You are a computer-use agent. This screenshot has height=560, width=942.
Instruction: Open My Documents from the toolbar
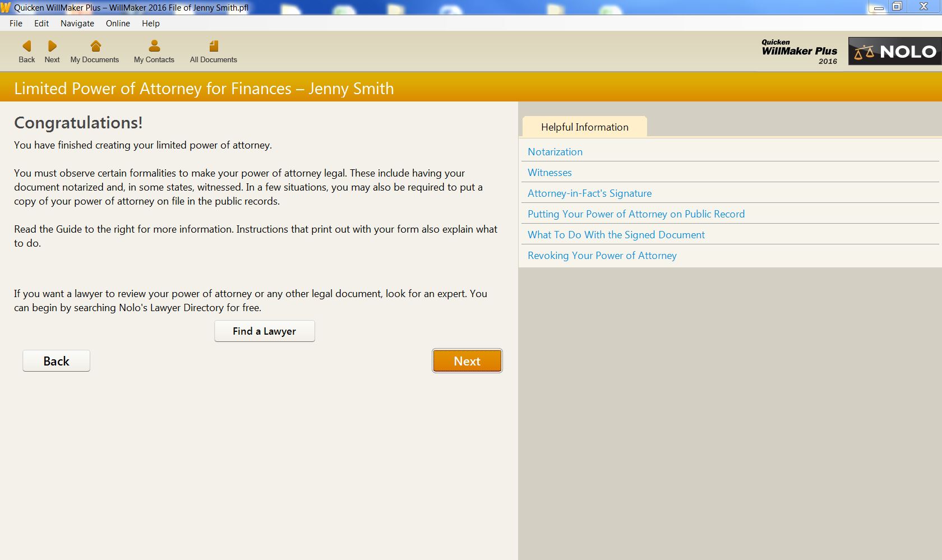click(94, 51)
